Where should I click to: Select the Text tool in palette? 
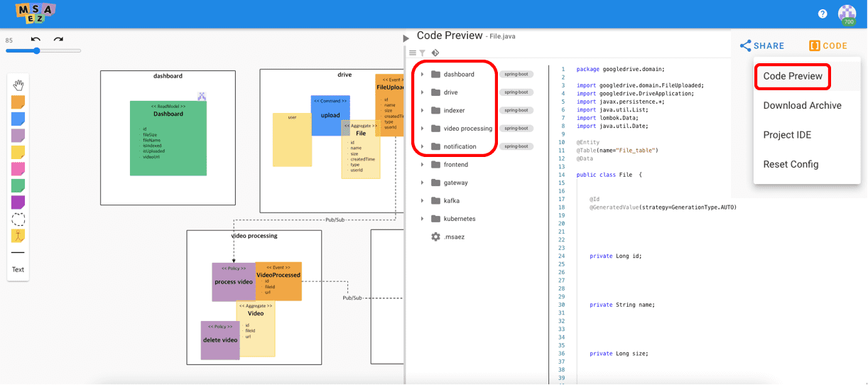tap(18, 270)
